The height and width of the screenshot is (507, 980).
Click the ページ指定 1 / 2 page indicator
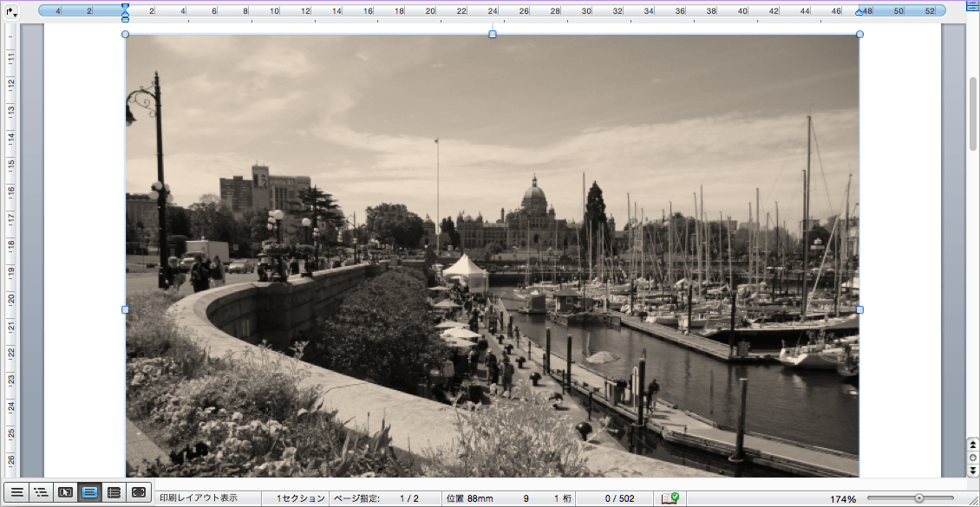click(x=386, y=499)
